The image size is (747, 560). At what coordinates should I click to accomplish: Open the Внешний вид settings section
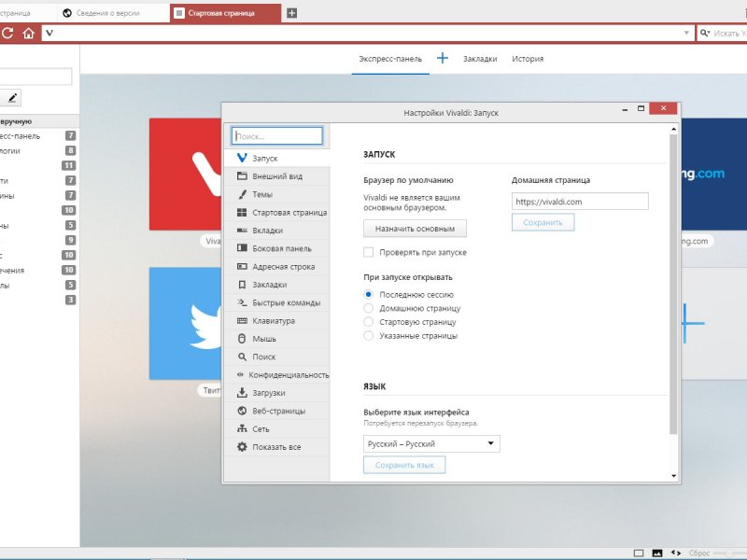(276, 176)
